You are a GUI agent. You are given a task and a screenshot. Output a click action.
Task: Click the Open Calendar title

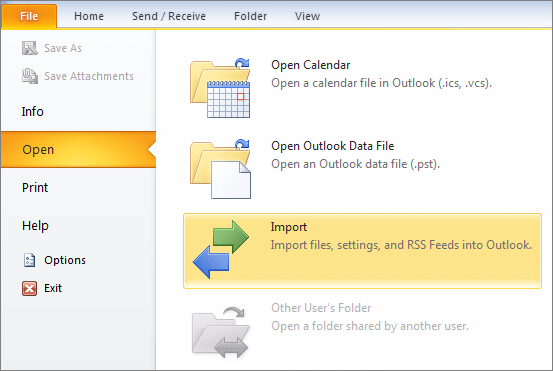click(x=311, y=65)
